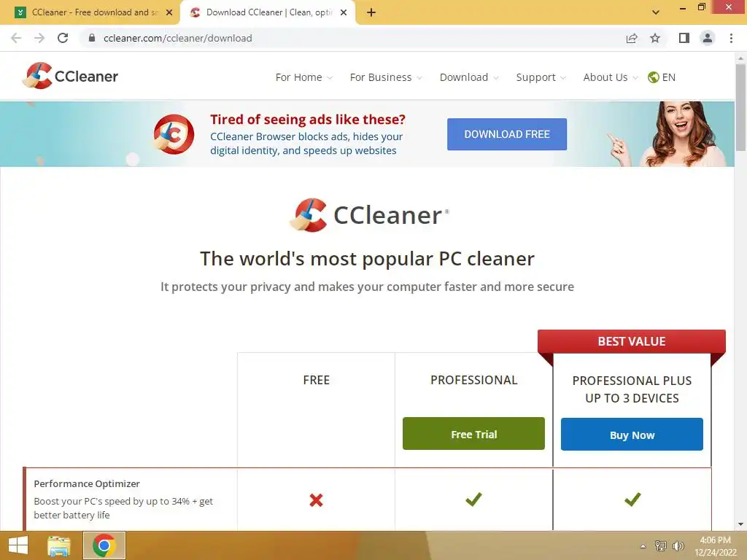747x560 pixels.
Task: Click the page vertical scrollbar thumb
Action: (x=740, y=108)
